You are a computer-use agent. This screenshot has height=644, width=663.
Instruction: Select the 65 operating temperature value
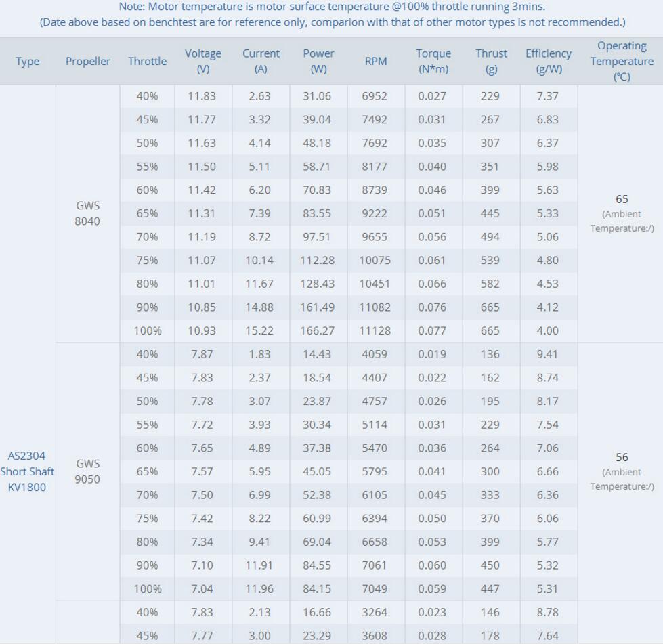point(622,199)
